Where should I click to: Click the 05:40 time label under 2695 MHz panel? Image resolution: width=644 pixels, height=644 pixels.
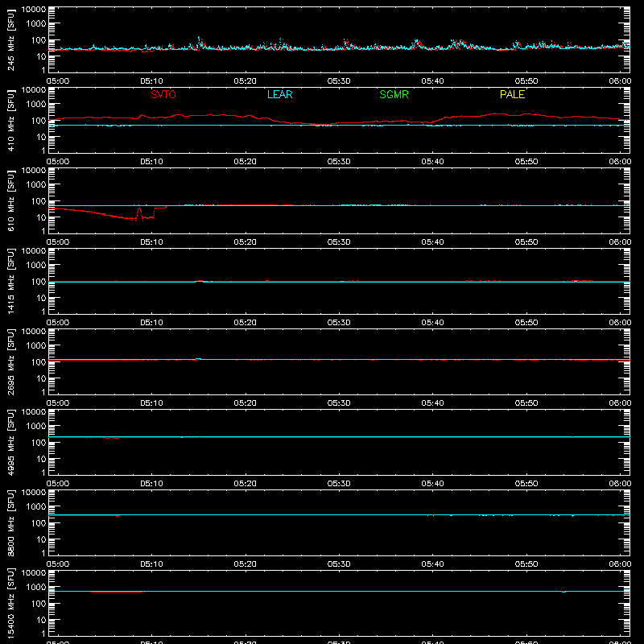[x=432, y=403]
